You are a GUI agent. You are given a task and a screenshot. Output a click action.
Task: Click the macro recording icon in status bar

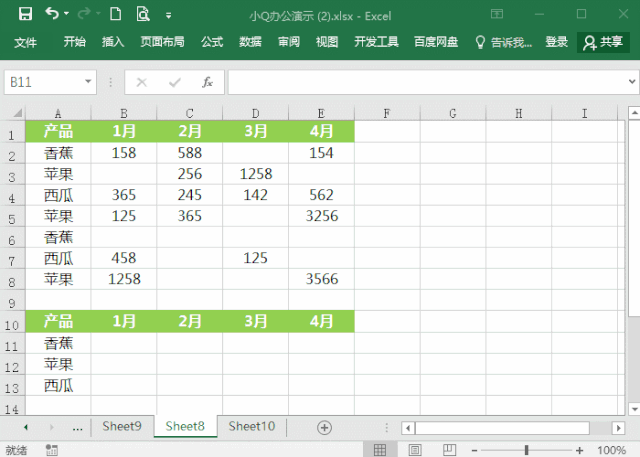click(x=51, y=450)
